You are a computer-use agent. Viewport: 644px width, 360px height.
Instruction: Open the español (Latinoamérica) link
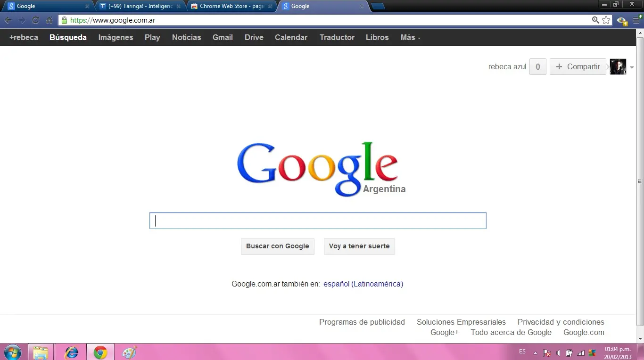(363, 284)
